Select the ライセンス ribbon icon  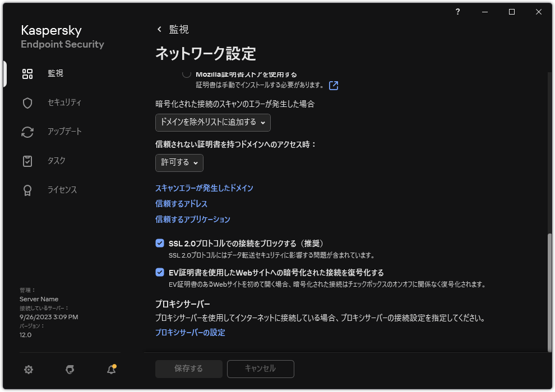(27, 190)
